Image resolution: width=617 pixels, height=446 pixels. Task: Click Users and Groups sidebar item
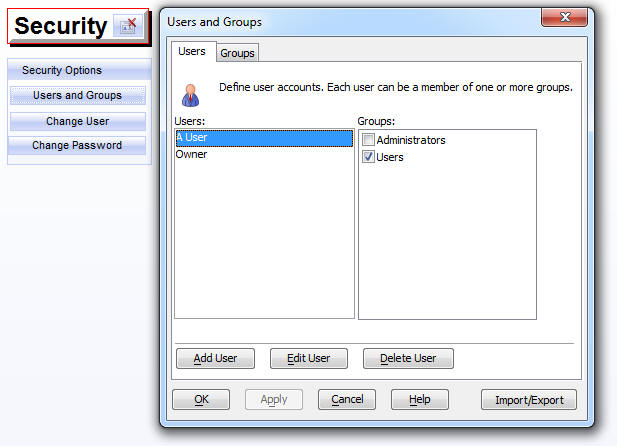(78, 96)
